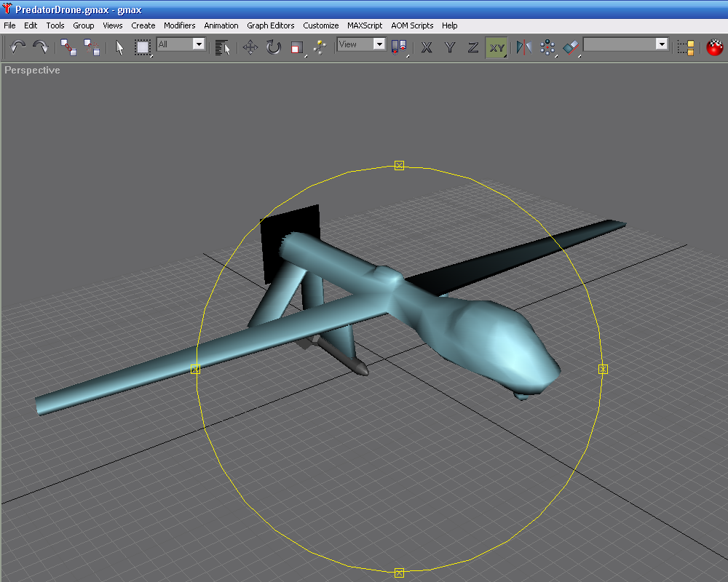Select the Select and Link tool
The height and width of the screenshot is (582, 728).
[68, 47]
